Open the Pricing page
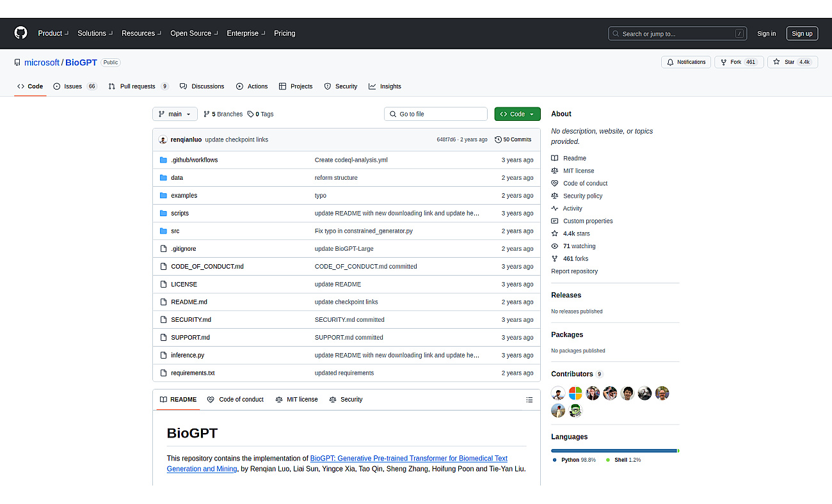Image resolution: width=832 pixels, height=504 pixels. click(285, 33)
